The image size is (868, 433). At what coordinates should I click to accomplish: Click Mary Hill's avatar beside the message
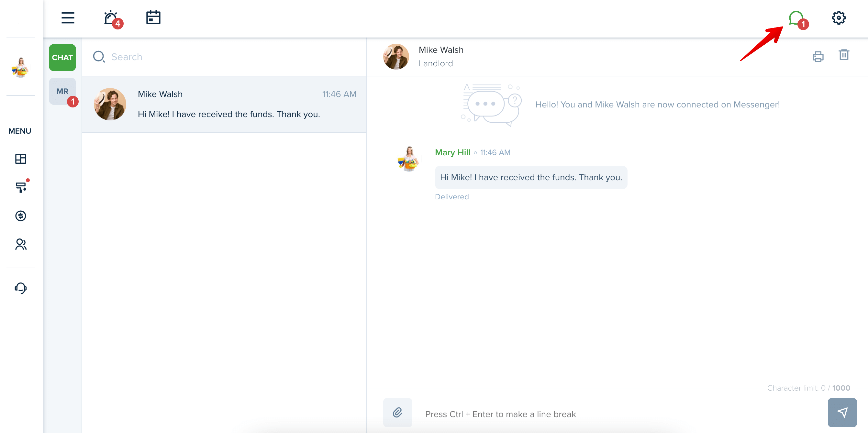(x=408, y=159)
